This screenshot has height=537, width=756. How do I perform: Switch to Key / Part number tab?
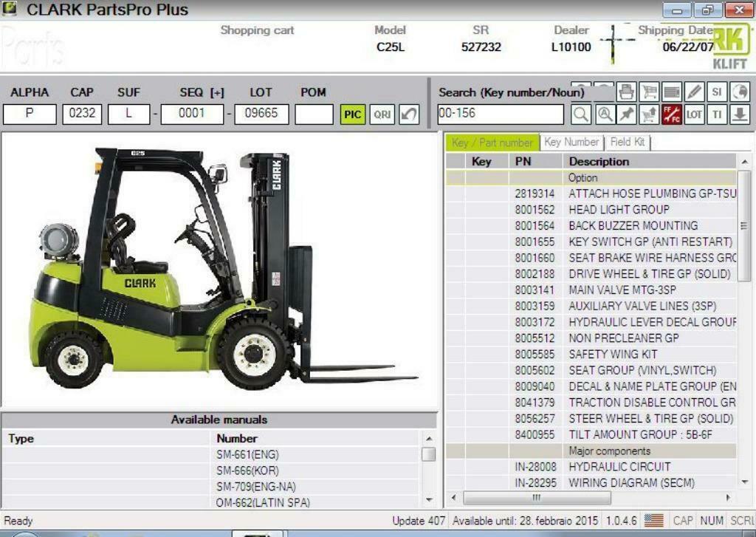tap(492, 143)
